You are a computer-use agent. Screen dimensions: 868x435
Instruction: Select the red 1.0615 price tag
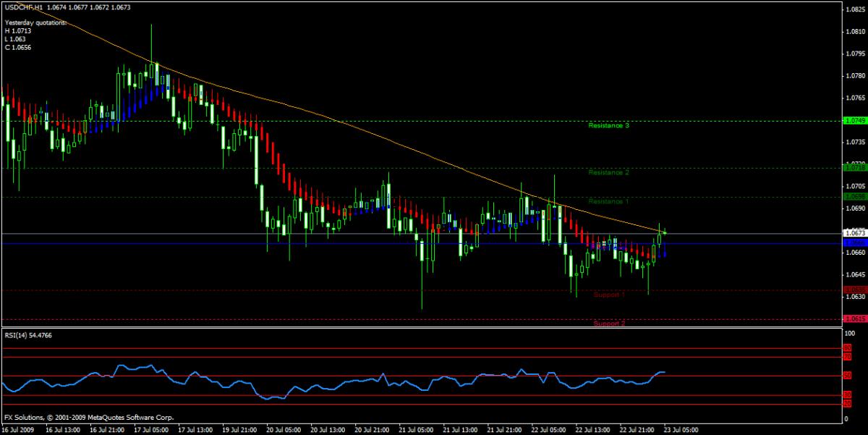click(x=854, y=318)
